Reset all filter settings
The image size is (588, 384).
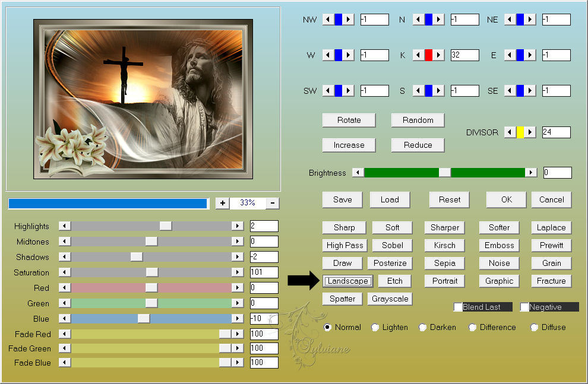[x=449, y=199]
